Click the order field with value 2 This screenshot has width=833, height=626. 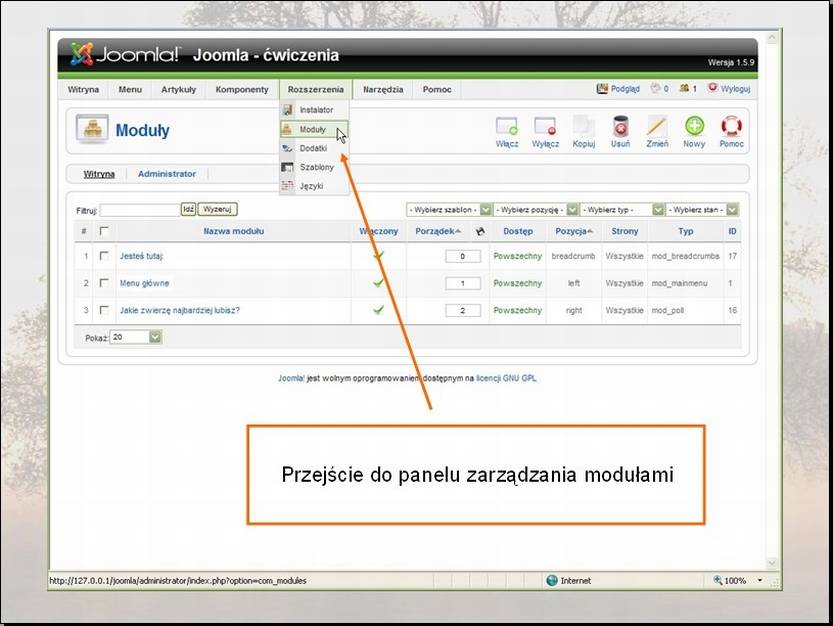(463, 310)
